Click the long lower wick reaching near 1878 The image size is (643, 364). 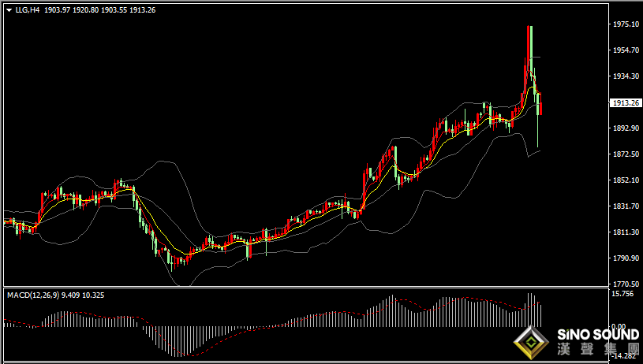(537, 132)
